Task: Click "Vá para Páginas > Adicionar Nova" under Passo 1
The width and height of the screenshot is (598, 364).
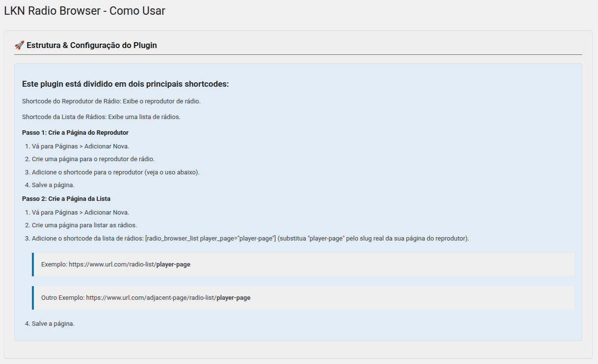Action: point(80,146)
